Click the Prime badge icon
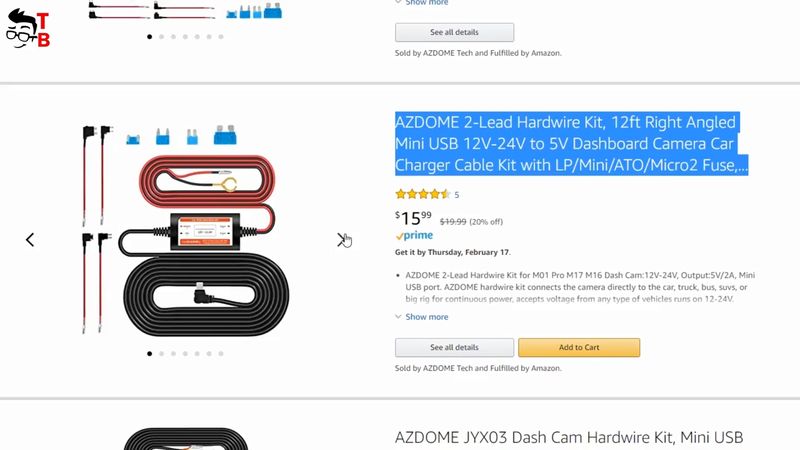Image resolution: width=800 pixels, height=450 pixels. 414,235
